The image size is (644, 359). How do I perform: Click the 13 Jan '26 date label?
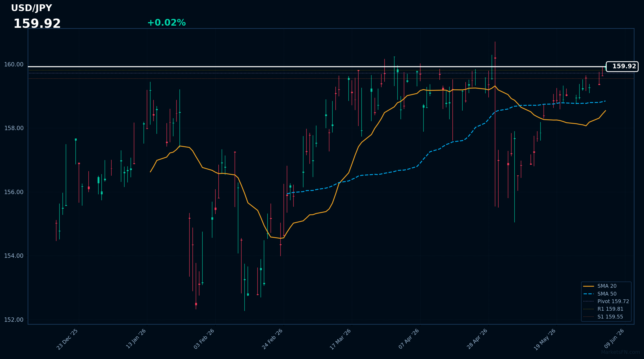[136, 339]
